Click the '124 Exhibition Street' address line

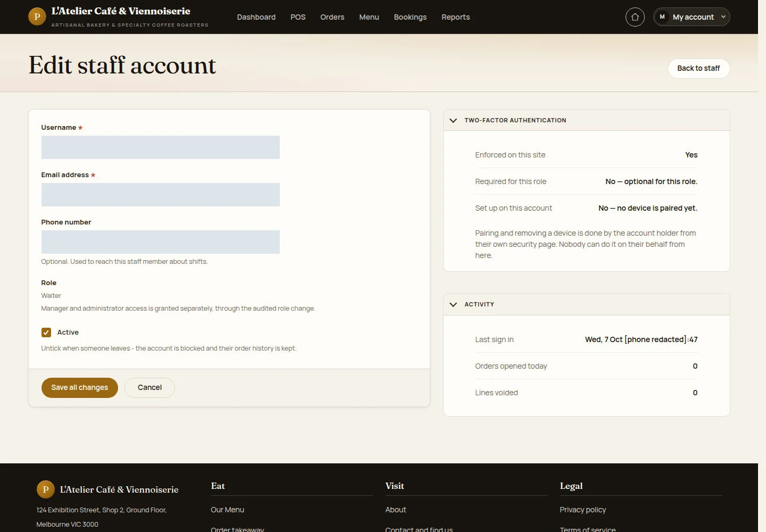102,510
